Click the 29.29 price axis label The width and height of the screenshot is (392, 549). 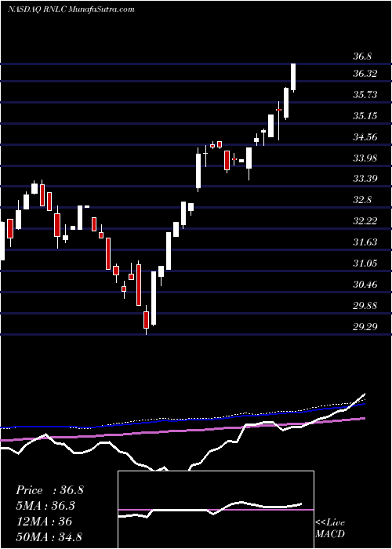click(365, 326)
